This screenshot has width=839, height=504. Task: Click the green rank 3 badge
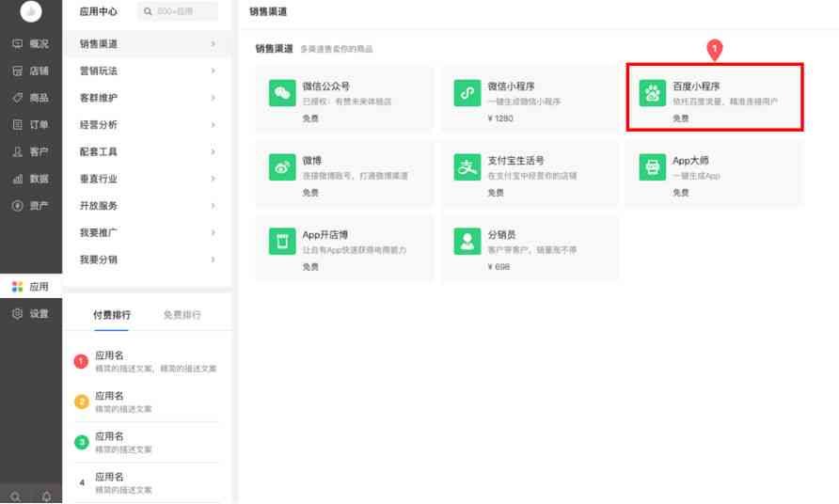pos(81,443)
